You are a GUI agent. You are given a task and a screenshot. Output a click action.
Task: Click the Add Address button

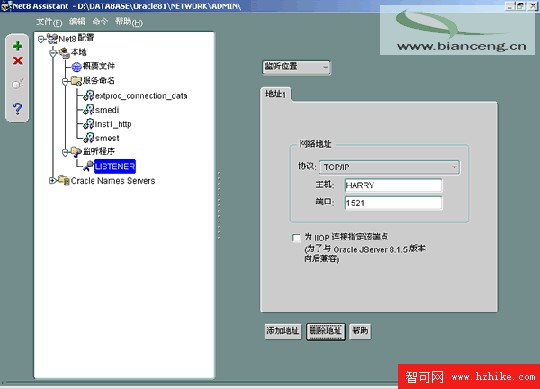[283, 331]
